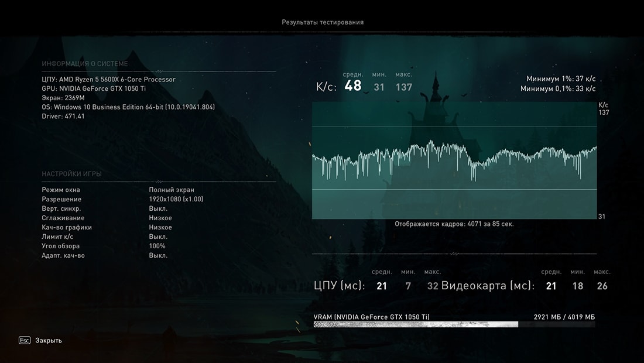Click the Выкл. value for Адапт. кач-во

pos(158,255)
